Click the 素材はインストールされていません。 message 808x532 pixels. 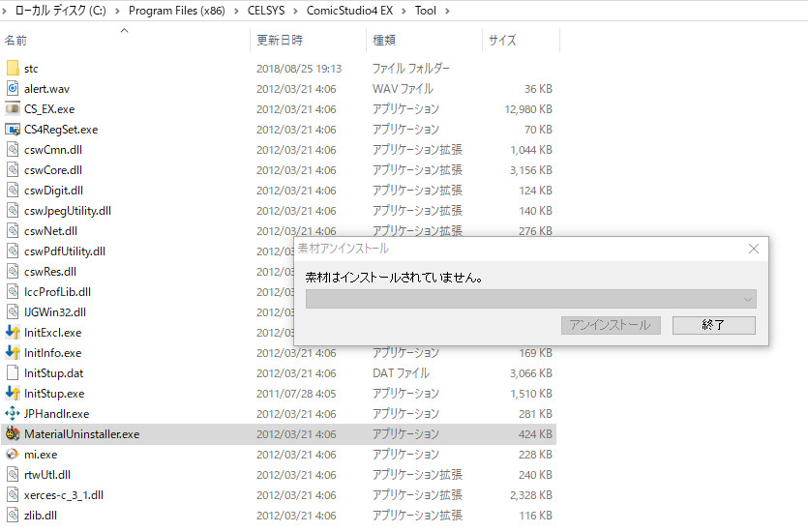tap(394, 277)
